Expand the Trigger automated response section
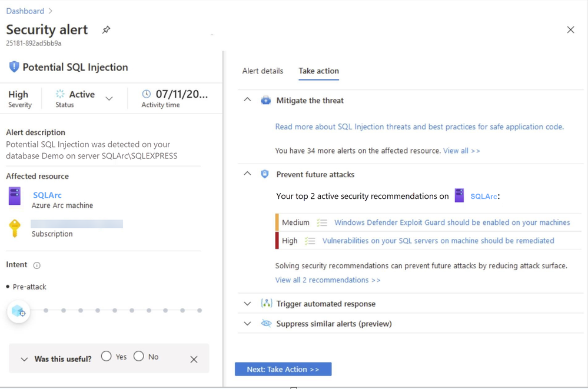 point(247,304)
